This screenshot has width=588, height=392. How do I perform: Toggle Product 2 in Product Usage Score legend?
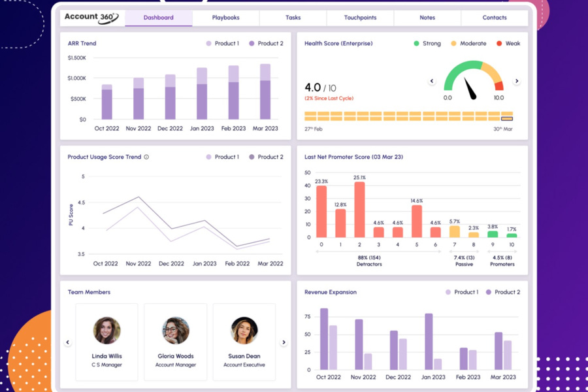tap(251, 157)
